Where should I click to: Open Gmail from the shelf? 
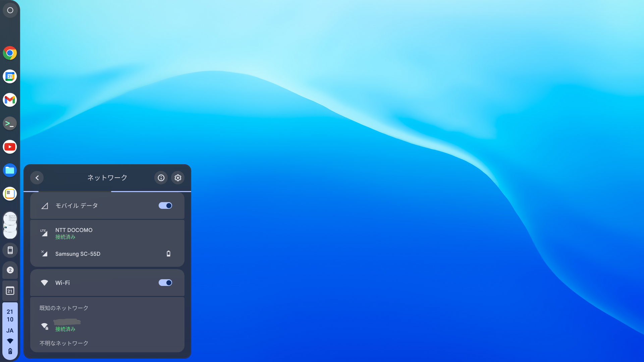(x=10, y=100)
